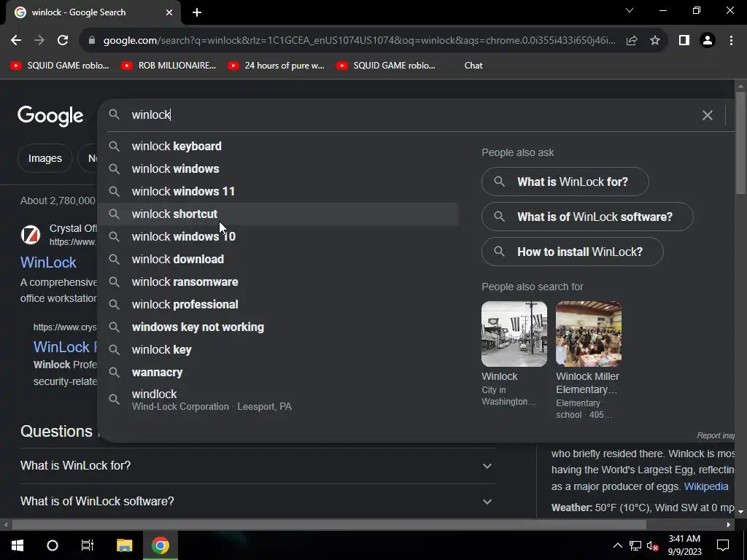
Task: Select the Images search filter
Action: click(44, 158)
